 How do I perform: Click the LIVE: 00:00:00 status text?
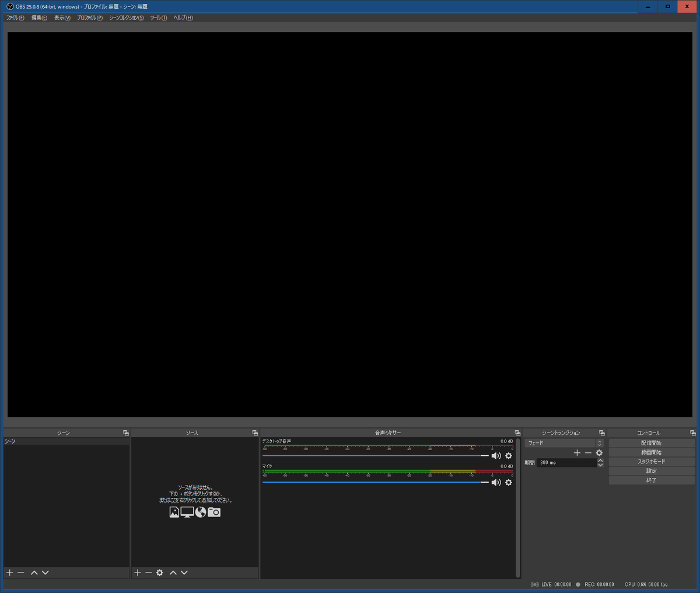pos(556,584)
